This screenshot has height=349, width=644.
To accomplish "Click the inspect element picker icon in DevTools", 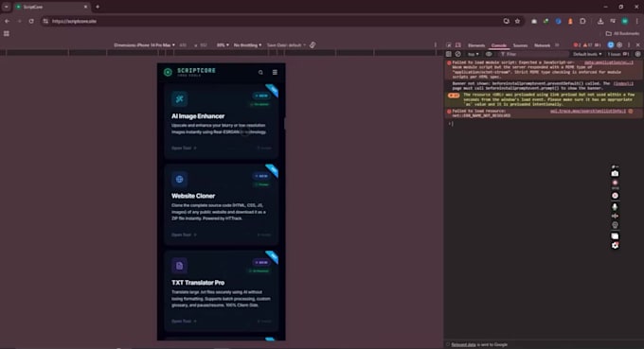I will 449,45.
